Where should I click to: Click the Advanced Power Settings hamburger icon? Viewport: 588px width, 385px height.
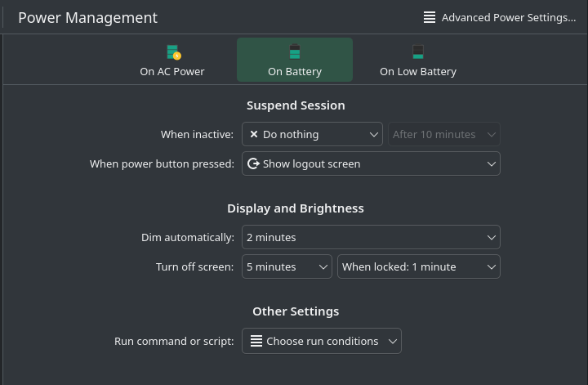coord(430,17)
